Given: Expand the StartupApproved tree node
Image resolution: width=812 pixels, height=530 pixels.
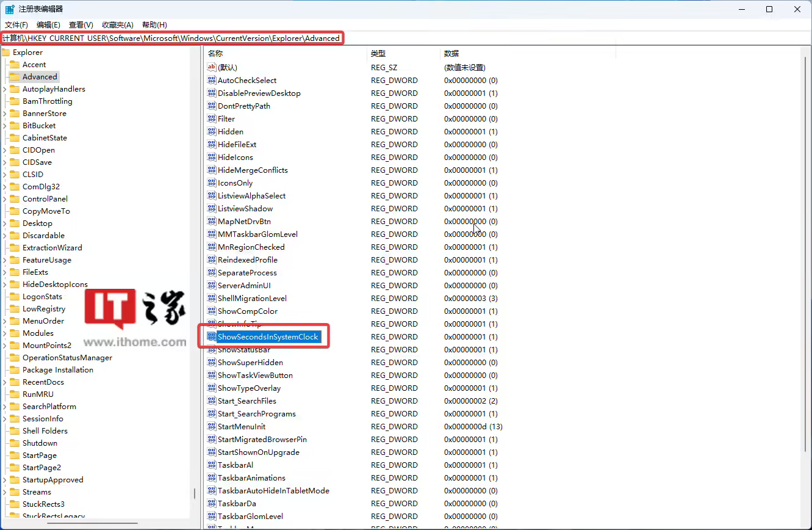Looking at the screenshot, I should tap(5, 480).
